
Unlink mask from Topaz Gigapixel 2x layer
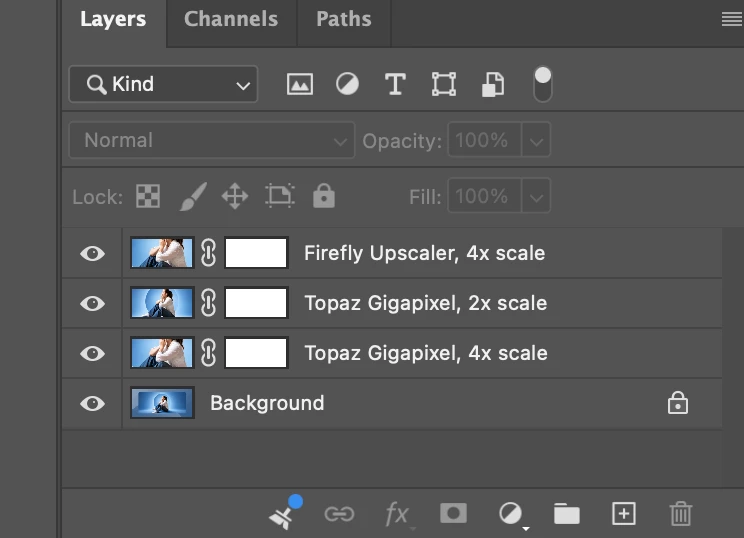point(209,303)
